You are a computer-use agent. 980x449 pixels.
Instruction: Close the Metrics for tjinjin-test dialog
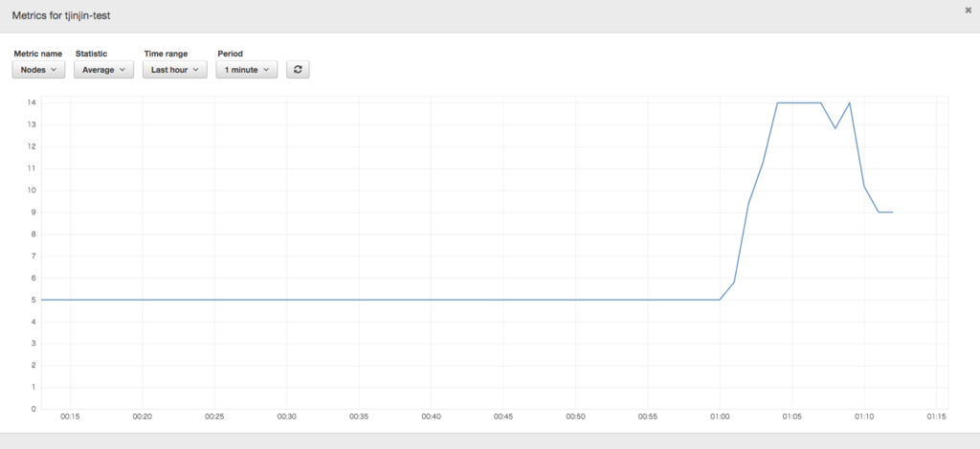coord(968,10)
